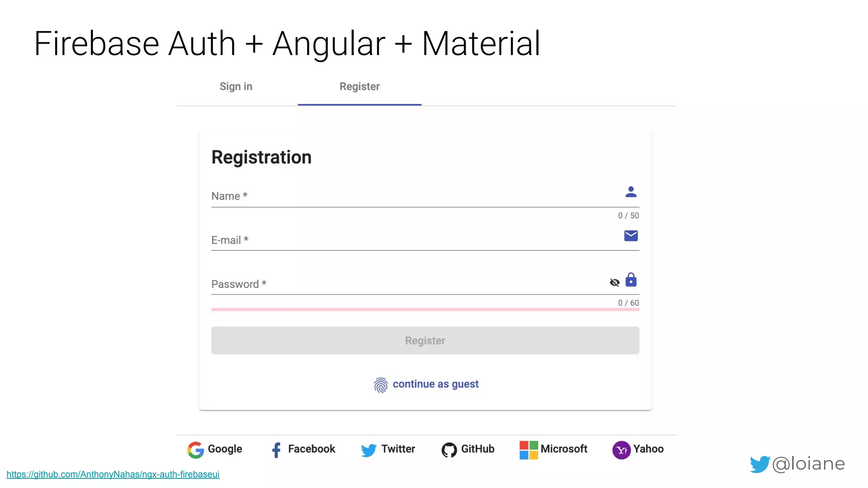Image resolution: width=868 pixels, height=488 pixels.
Task: Click the grey Register button
Action: tap(425, 341)
